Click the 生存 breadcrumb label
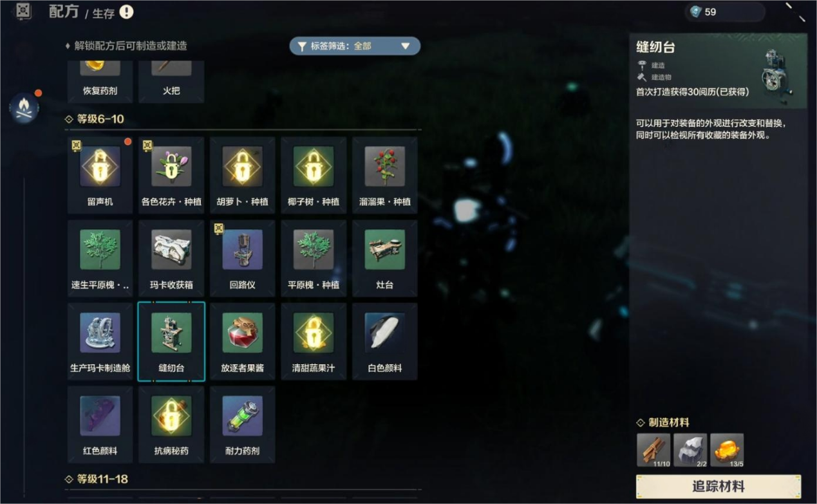 point(104,14)
